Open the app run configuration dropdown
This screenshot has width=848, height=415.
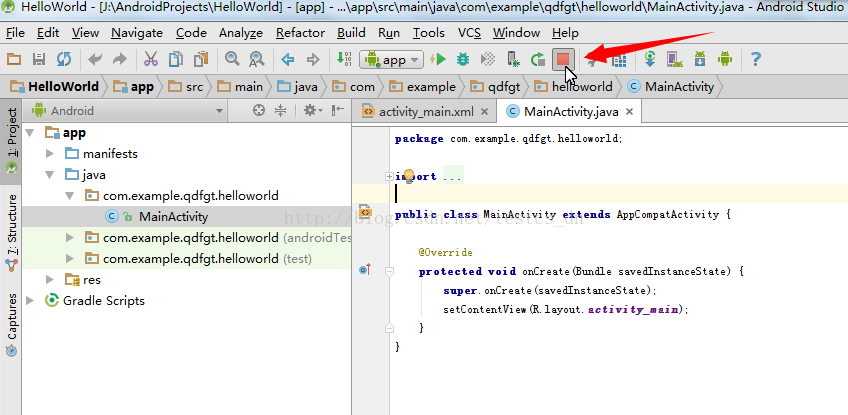pos(391,60)
